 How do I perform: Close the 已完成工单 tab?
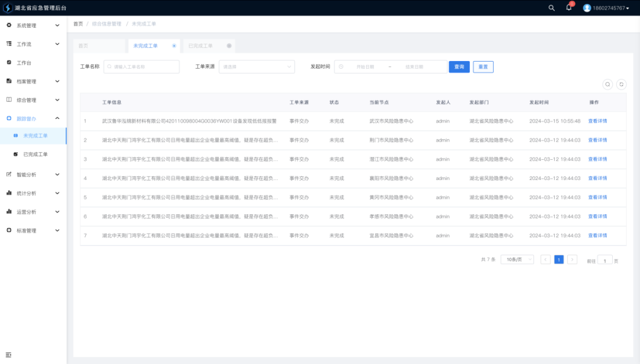point(229,46)
